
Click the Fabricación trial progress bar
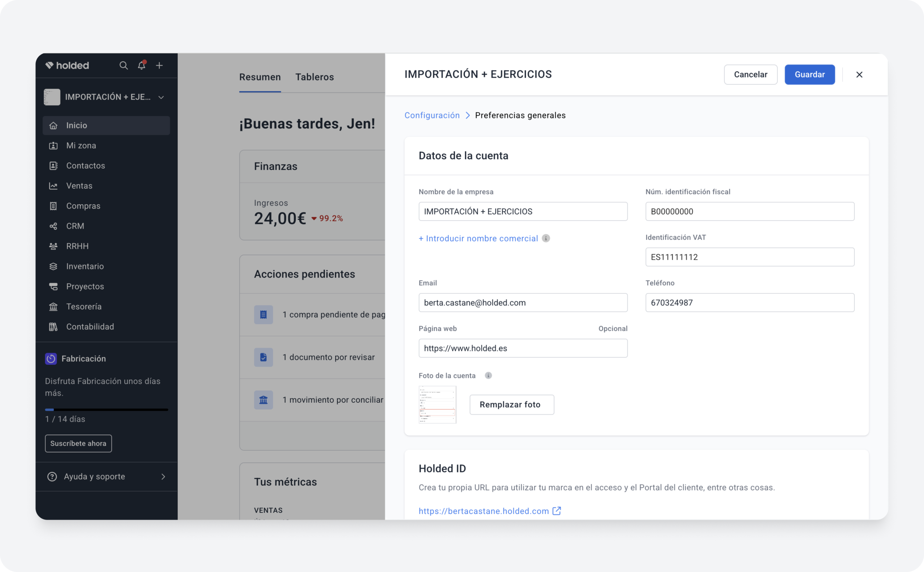[106, 410]
